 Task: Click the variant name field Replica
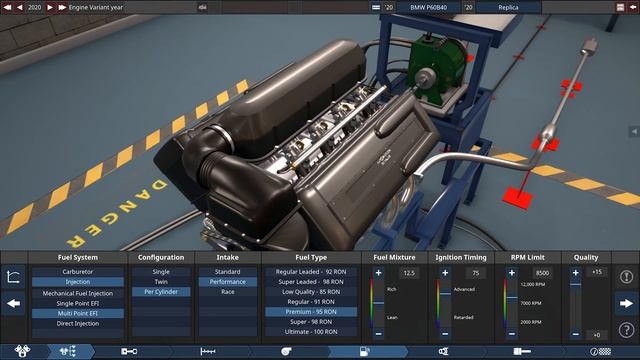[x=509, y=7]
